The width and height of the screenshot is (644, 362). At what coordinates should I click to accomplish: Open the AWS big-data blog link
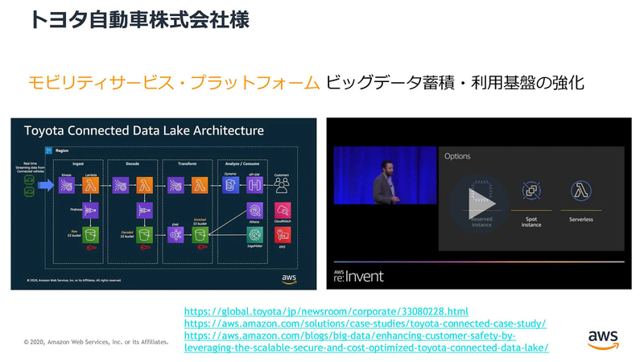366,341
